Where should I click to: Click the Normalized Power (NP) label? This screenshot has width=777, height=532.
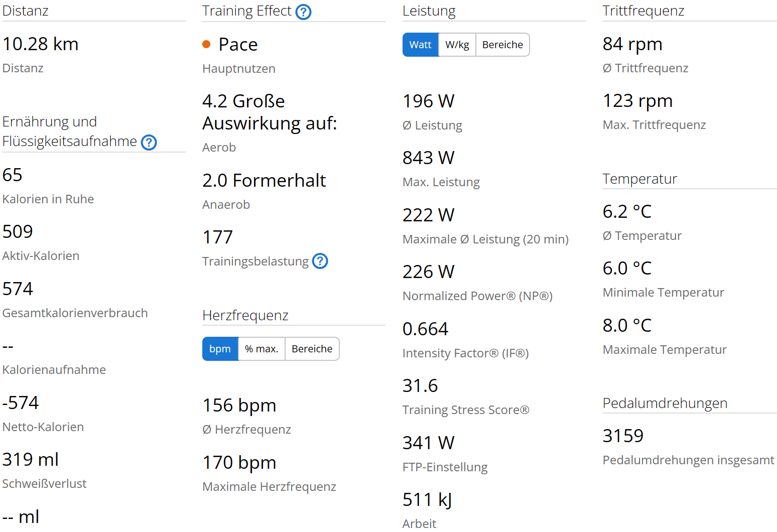[x=477, y=296]
